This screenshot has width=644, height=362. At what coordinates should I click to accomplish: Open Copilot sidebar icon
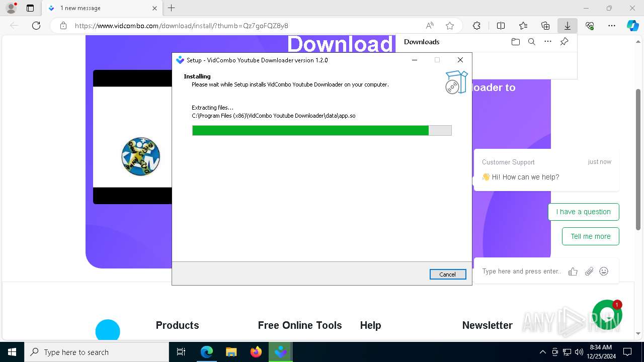(632, 26)
